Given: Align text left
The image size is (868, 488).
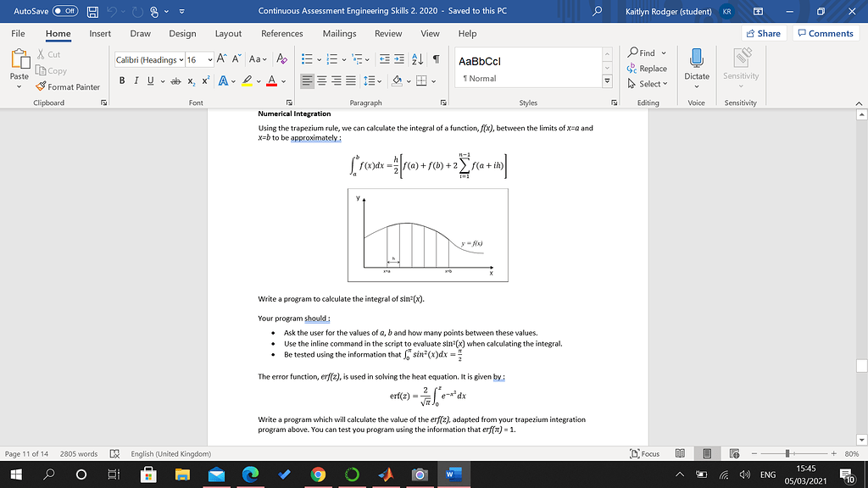Looking at the screenshot, I should click(x=307, y=80).
